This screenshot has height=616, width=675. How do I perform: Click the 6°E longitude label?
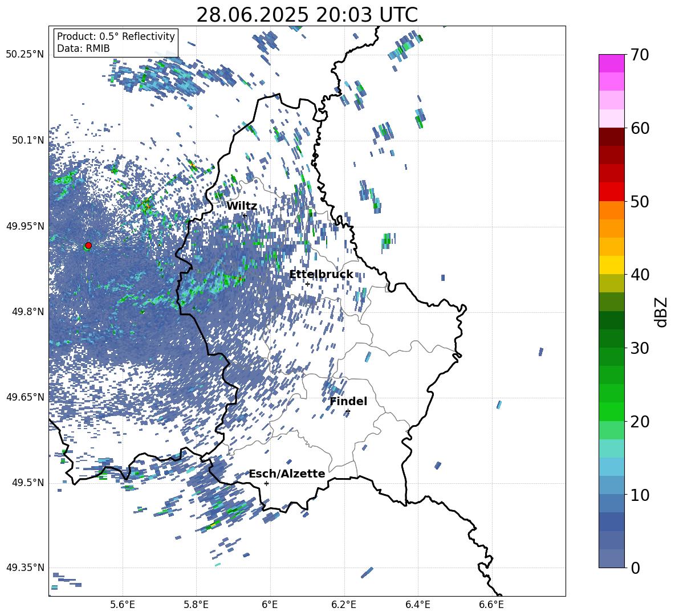pos(270,605)
